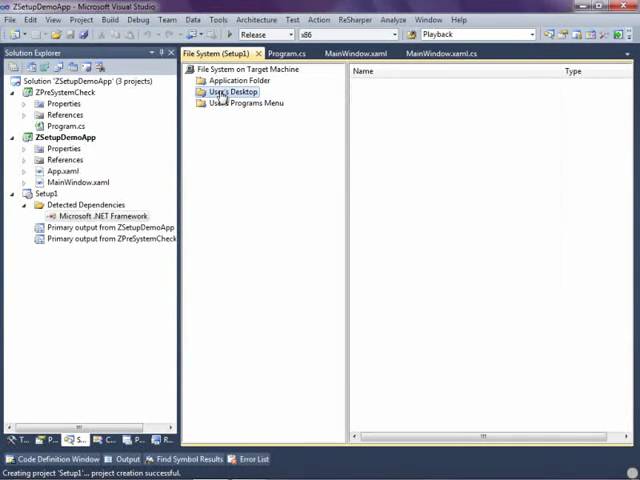640x480 pixels.
Task: Open the Error List tab
Action: tap(249, 459)
